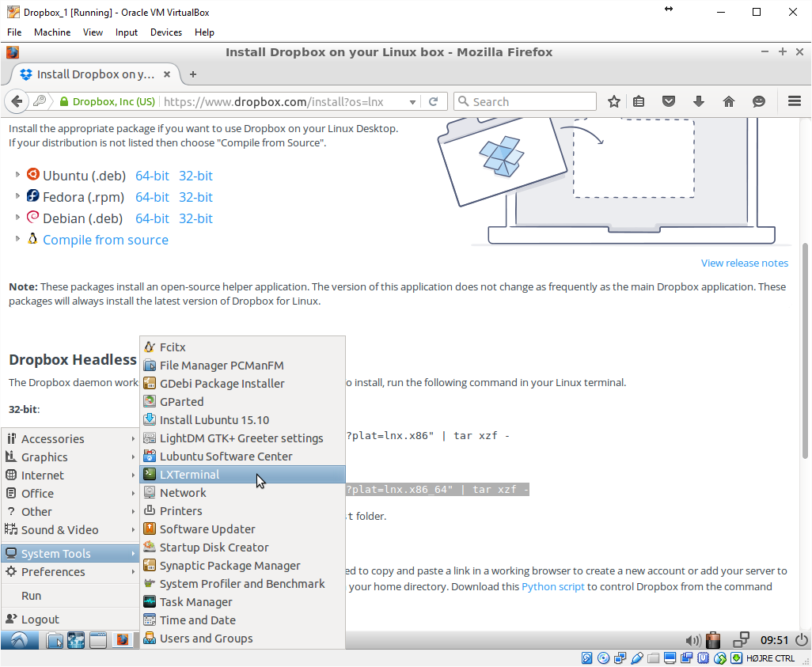Click the page vertical scrollbar
The height and width of the screenshot is (667, 812).
pos(805,351)
